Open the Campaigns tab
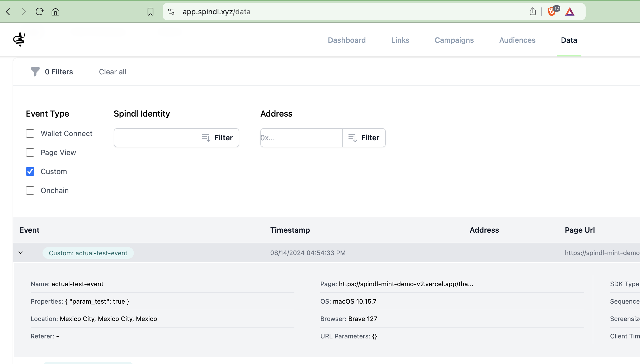The width and height of the screenshot is (640, 364). point(454,40)
